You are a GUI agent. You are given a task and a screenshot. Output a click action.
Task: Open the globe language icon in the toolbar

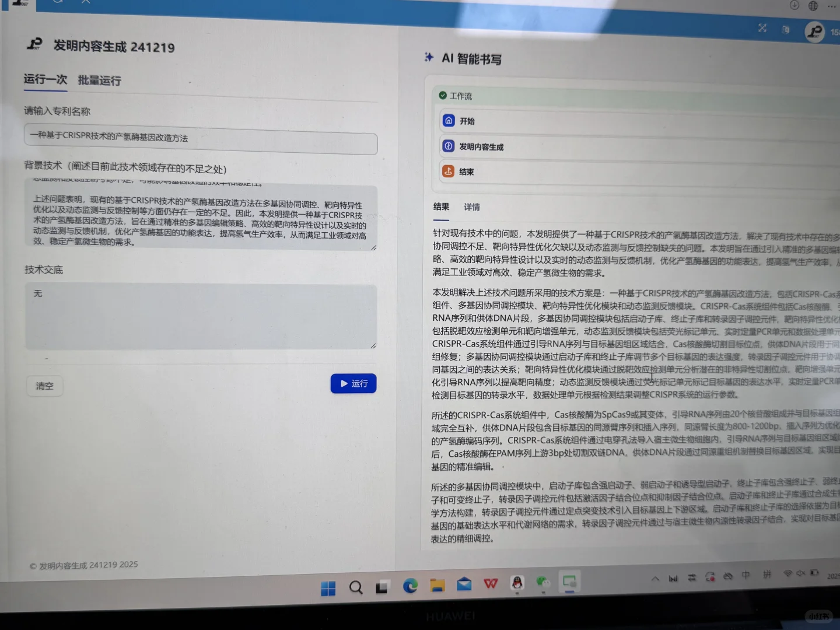[x=813, y=5]
